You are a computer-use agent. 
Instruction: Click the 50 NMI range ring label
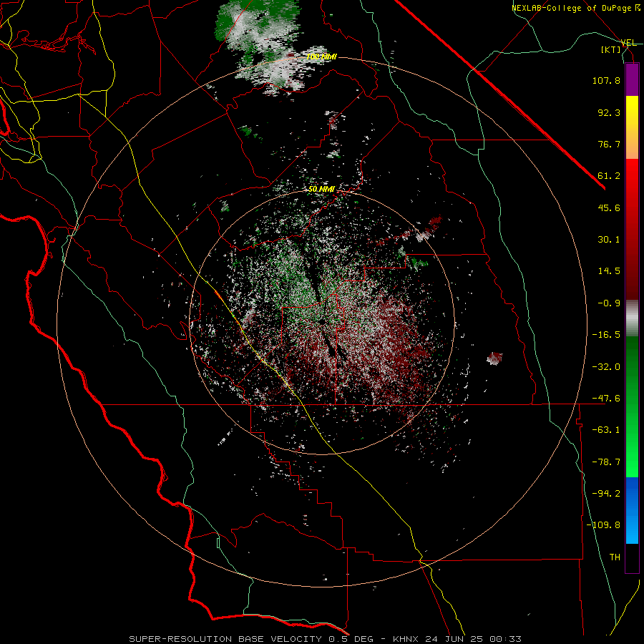click(321, 190)
